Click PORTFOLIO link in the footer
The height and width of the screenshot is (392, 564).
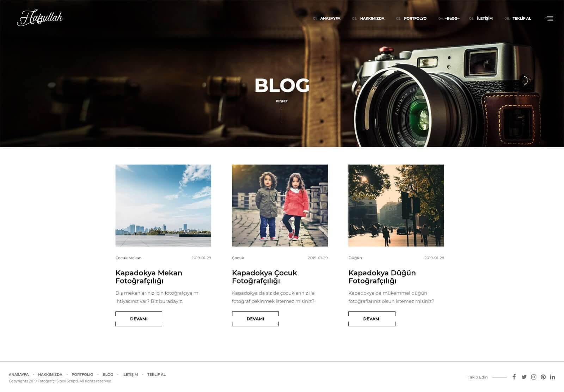click(x=82, y=374)
